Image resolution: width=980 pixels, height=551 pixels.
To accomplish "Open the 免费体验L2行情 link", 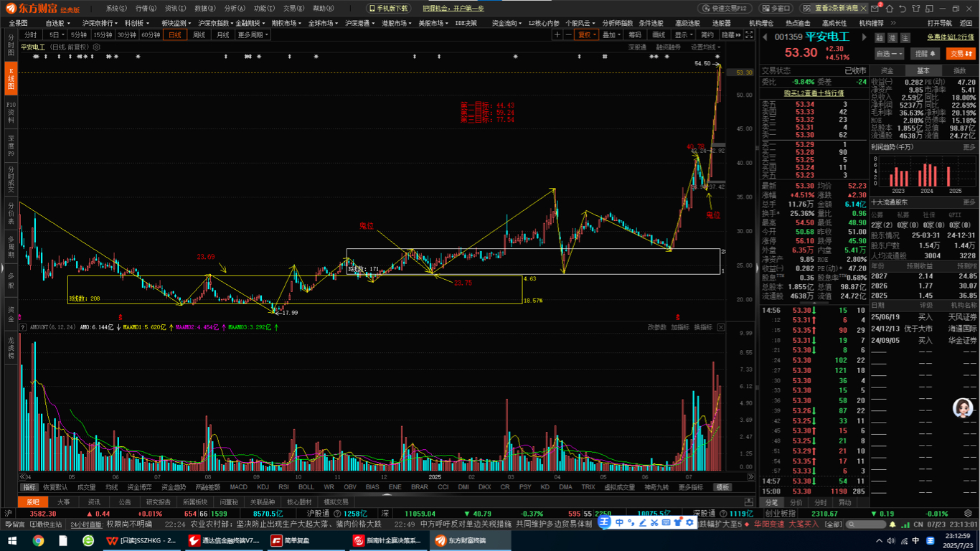I will [x=950, y=37].
